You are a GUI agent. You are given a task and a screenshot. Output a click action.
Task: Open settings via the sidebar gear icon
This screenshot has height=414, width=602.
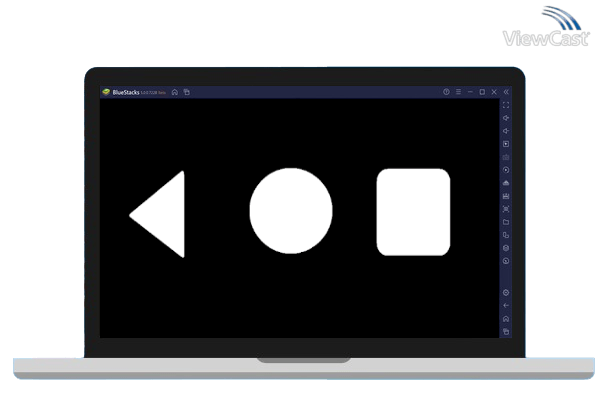(506, 293)
